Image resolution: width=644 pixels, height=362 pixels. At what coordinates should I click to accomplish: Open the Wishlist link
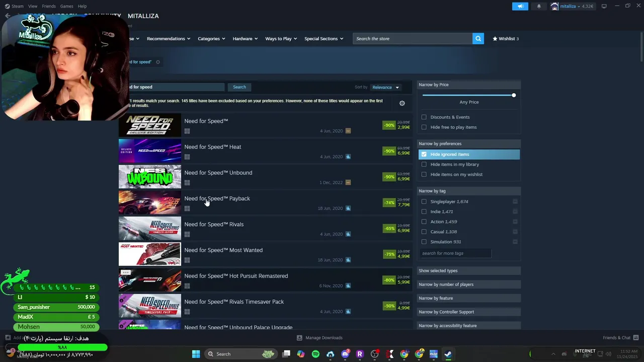pyautogui.click(x=506, y=39)
